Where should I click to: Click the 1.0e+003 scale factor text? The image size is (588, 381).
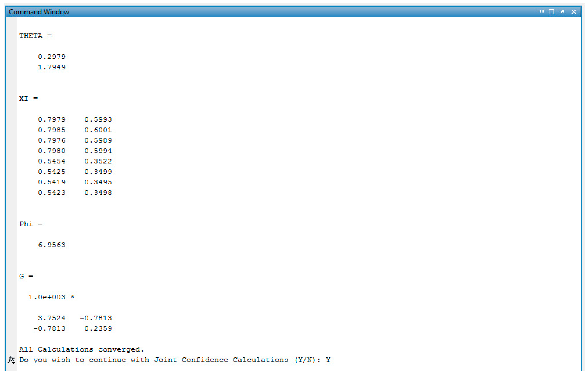pos(47,297)
